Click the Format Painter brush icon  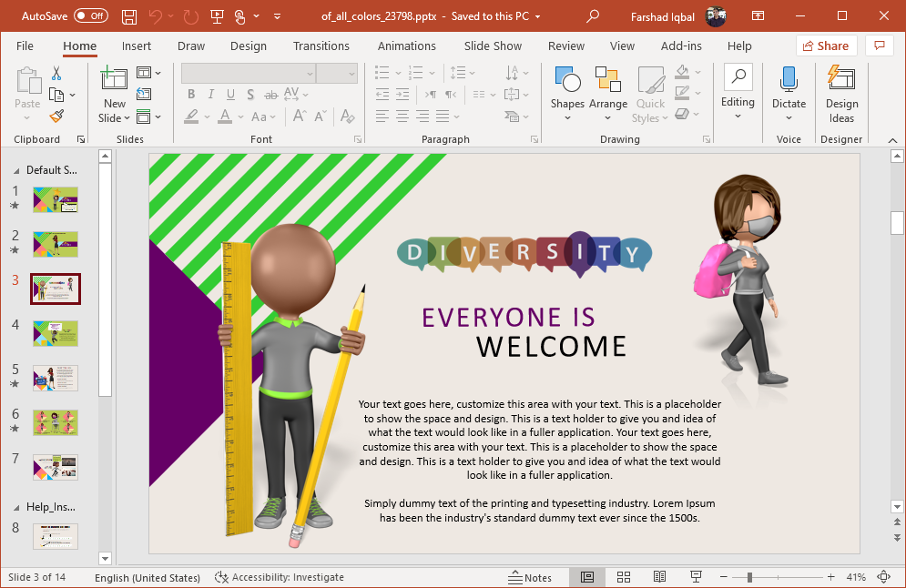coord(56,117)
